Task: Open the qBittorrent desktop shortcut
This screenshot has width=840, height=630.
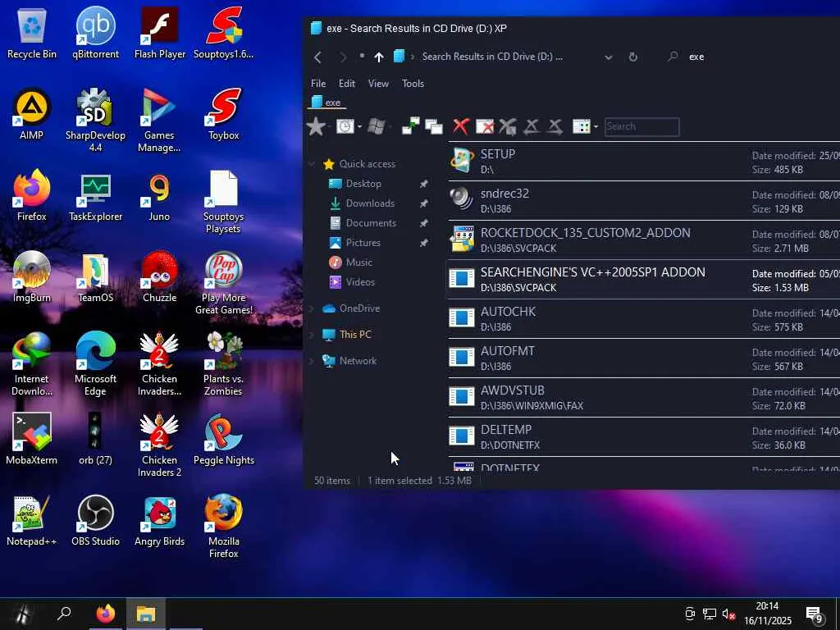Action: [95, 32]
